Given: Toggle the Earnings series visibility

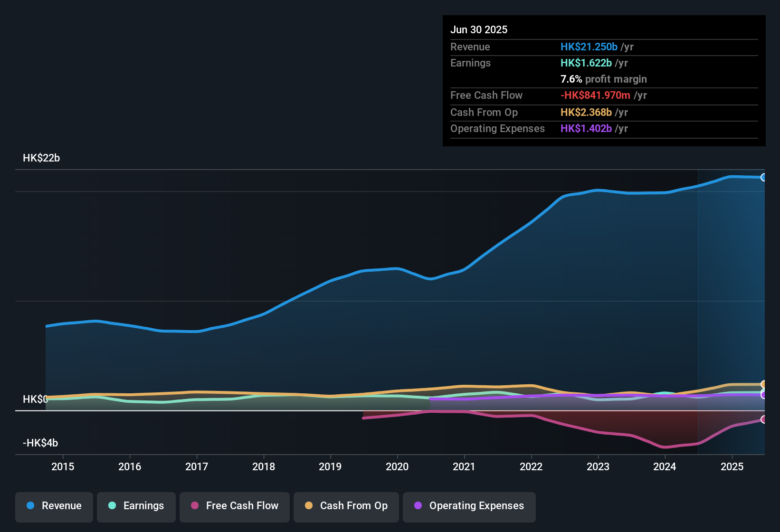Looking at the screenshot, I should point(136,506).
